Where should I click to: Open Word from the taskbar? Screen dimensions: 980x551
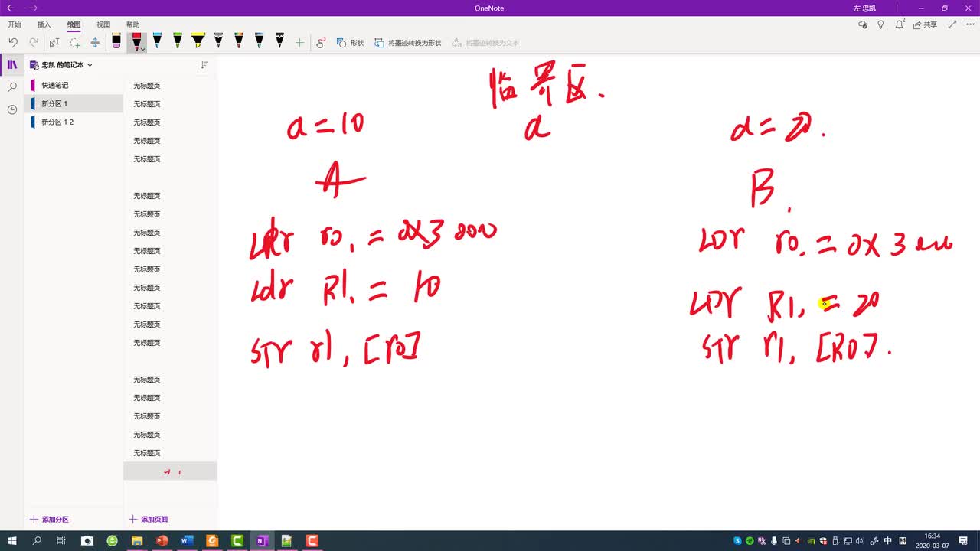(x=187, y=540)
